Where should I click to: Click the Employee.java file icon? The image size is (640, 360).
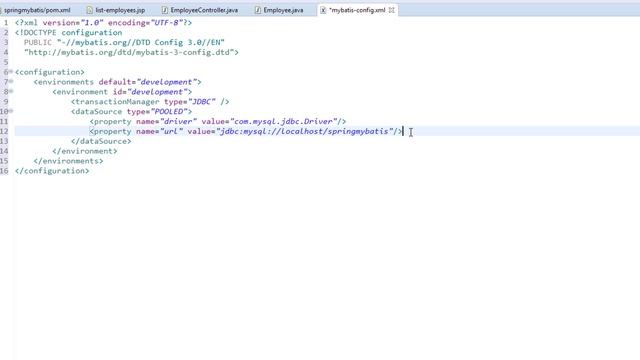(258, 10)
